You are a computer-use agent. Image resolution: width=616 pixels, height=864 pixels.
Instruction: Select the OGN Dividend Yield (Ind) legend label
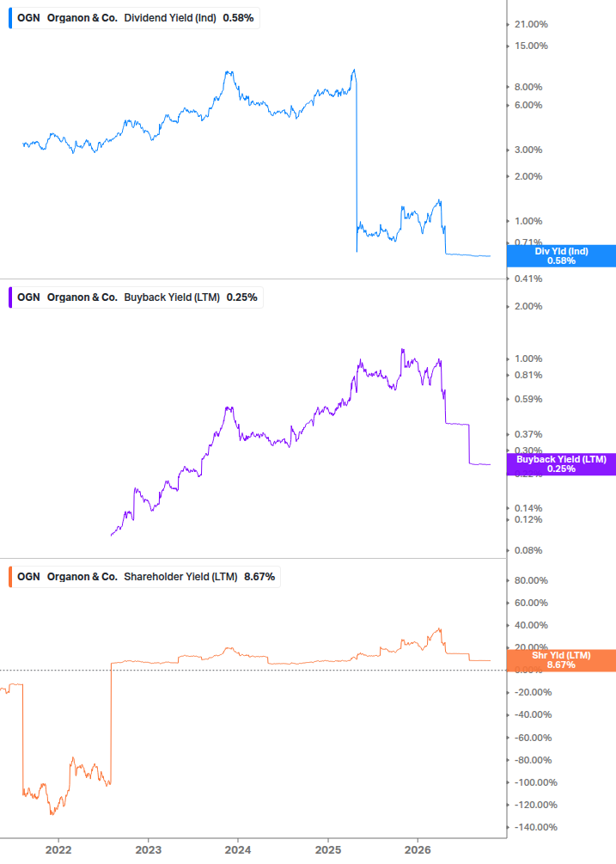(135, 18)
